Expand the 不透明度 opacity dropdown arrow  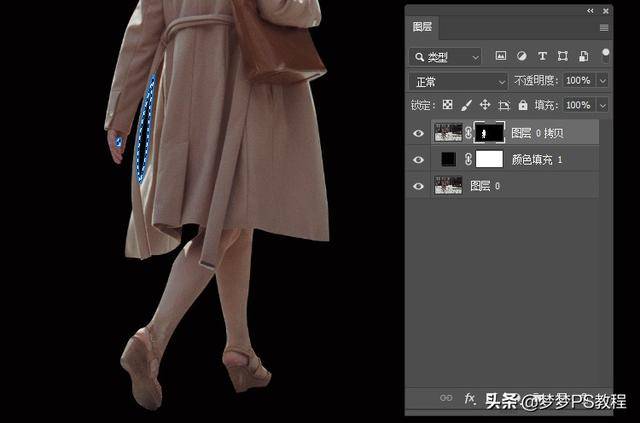(x=602, y=81)
